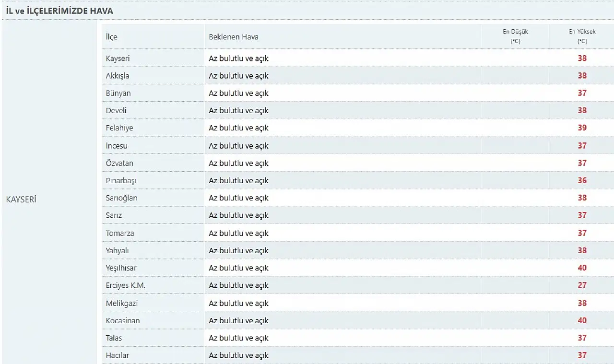Click the weather forecast text for Develi
The image size is (614, 364).
pos(238,110)
